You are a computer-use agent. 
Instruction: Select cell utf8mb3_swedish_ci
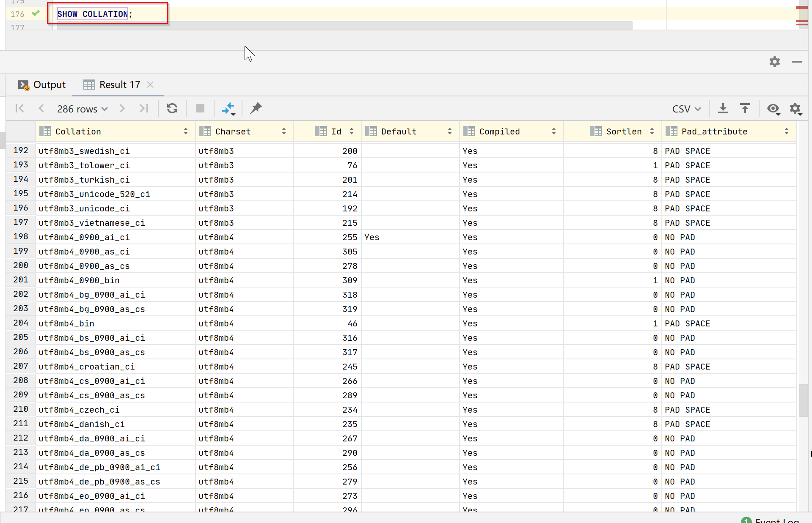pyautogui.click(x=116, y=151)
